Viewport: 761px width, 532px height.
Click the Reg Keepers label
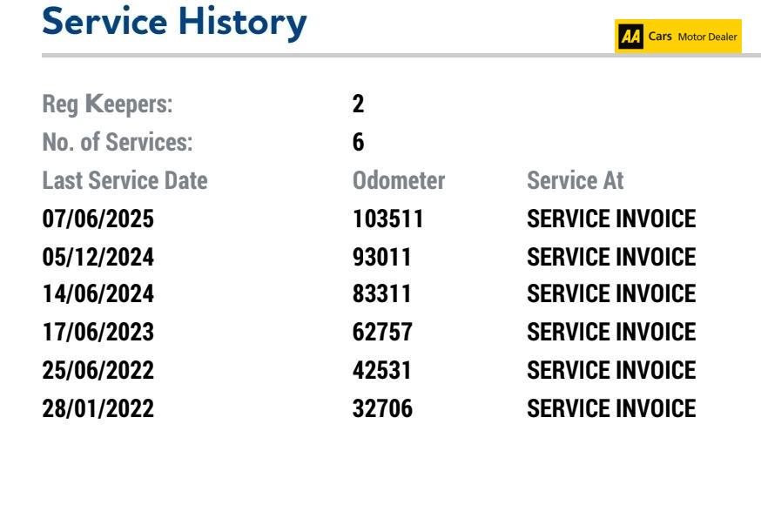click(107, 104)
